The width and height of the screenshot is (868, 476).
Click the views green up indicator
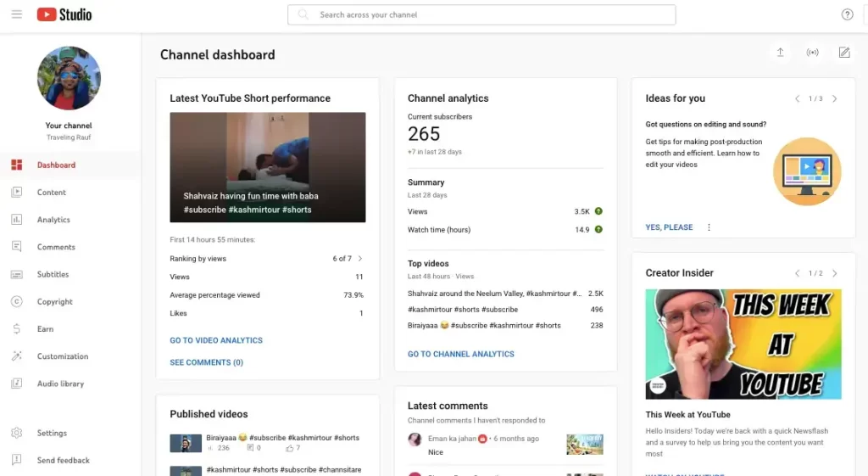[598, 211]
